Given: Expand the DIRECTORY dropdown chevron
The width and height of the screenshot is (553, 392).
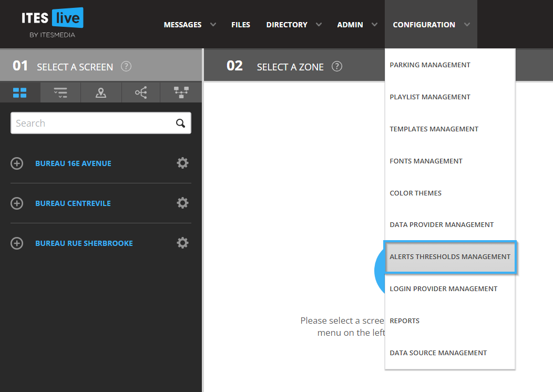Looking at the screenshot, I should pos(319,24).
